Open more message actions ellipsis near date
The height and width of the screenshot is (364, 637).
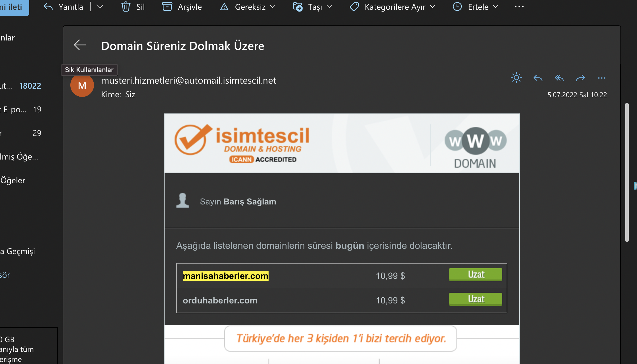[x=602, y=78]
